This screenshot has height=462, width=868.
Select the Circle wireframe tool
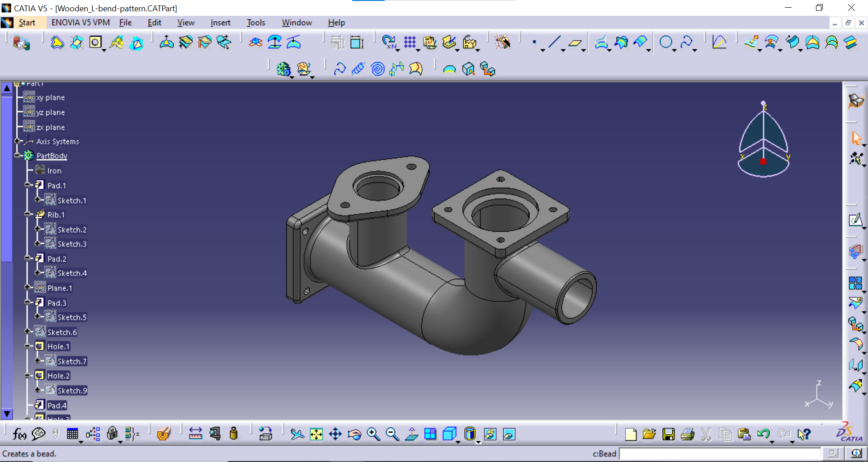[665, 43]
